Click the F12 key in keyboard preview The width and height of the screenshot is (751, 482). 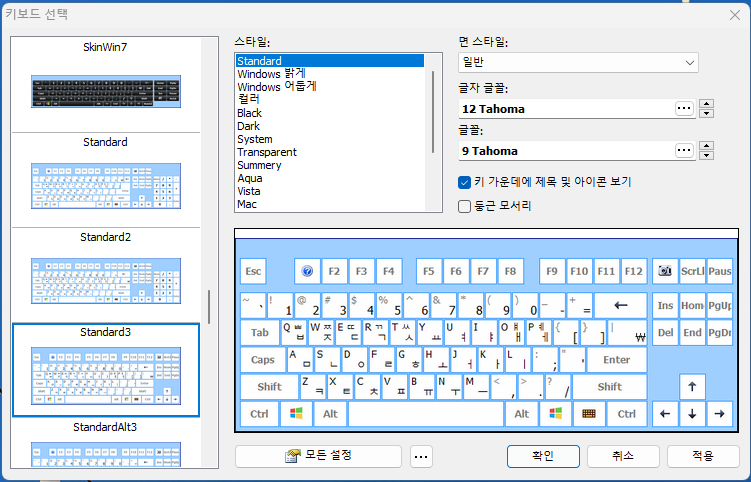[x=633, y=271]
